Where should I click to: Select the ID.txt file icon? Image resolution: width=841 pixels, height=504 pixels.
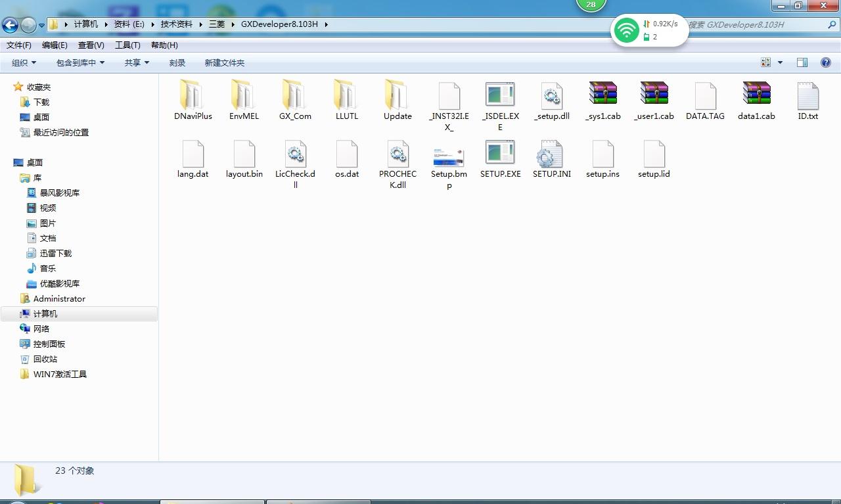(x=807, y=95)
